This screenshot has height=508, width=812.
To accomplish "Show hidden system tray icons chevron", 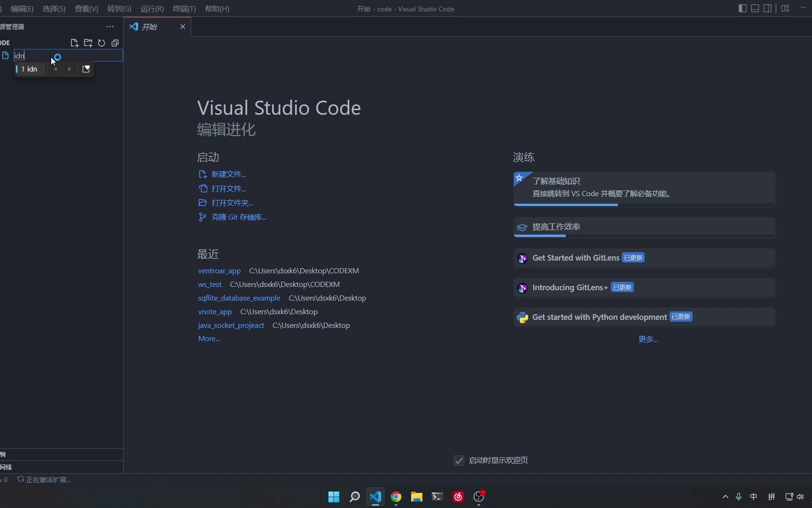I will (x=726, y=497).
